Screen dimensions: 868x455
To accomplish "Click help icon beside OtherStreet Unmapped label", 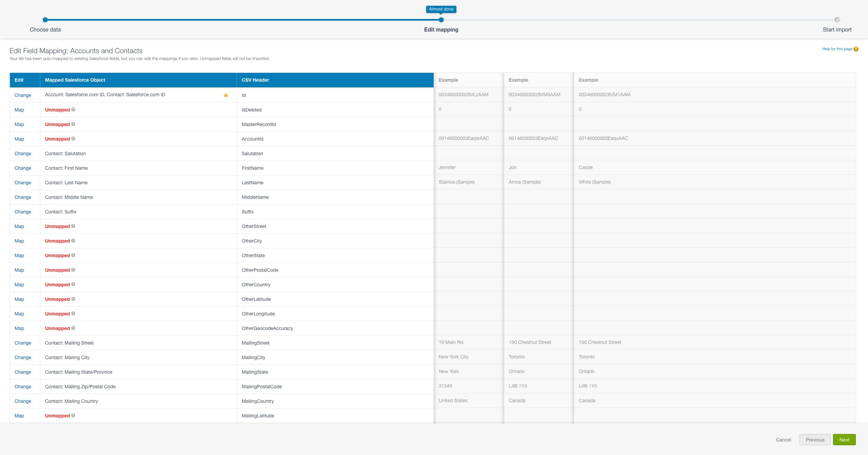I will (x=73, y=226).
